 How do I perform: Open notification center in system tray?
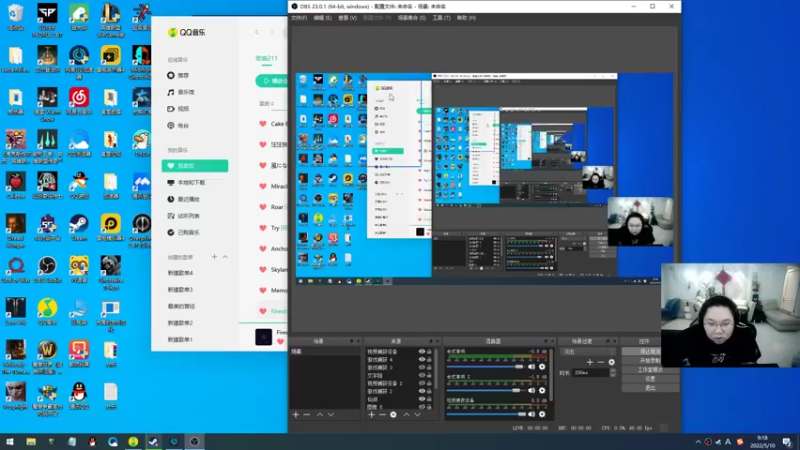787,442
